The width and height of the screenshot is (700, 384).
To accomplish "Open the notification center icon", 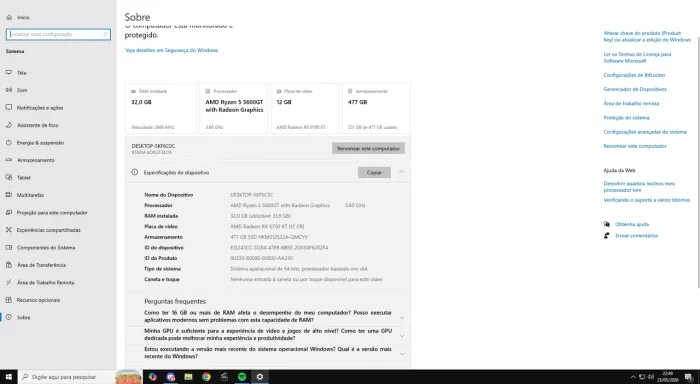I will [x=688, y=377].
